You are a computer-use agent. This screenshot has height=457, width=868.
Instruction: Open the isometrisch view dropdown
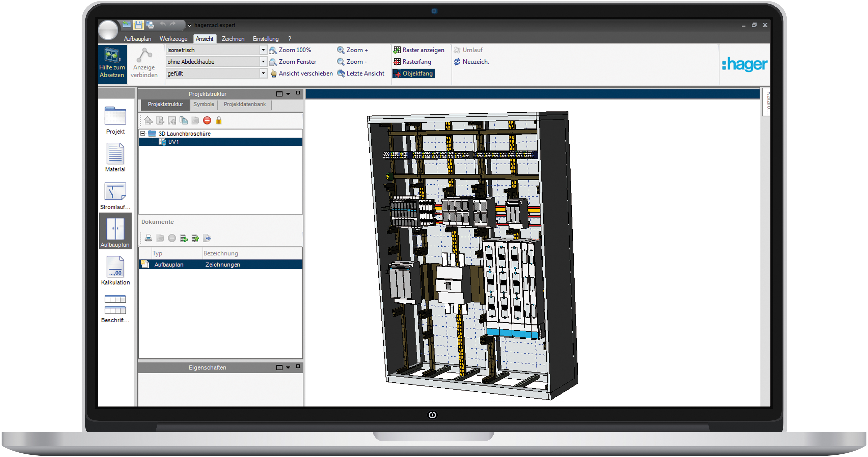[263, 50]
